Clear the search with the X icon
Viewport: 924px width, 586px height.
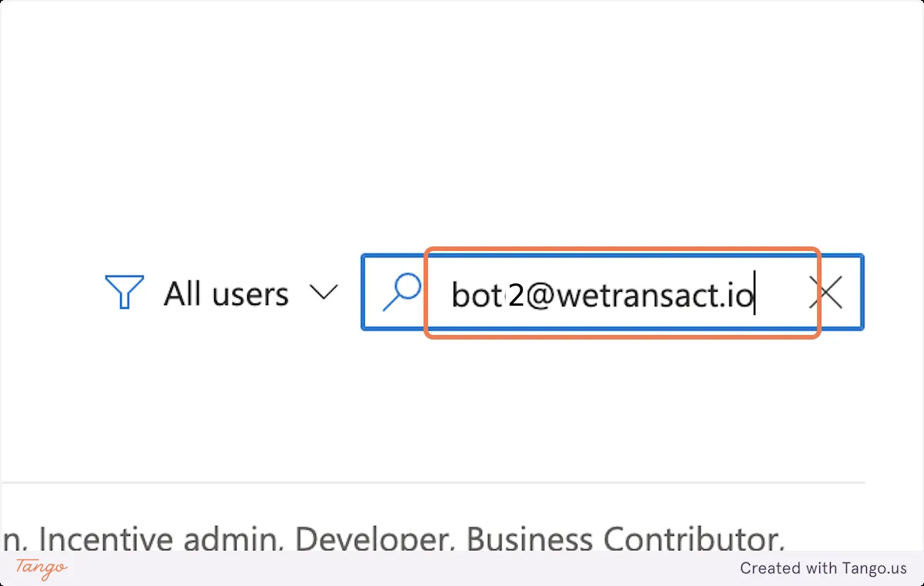pyautogui.click(x=825, y=293)
